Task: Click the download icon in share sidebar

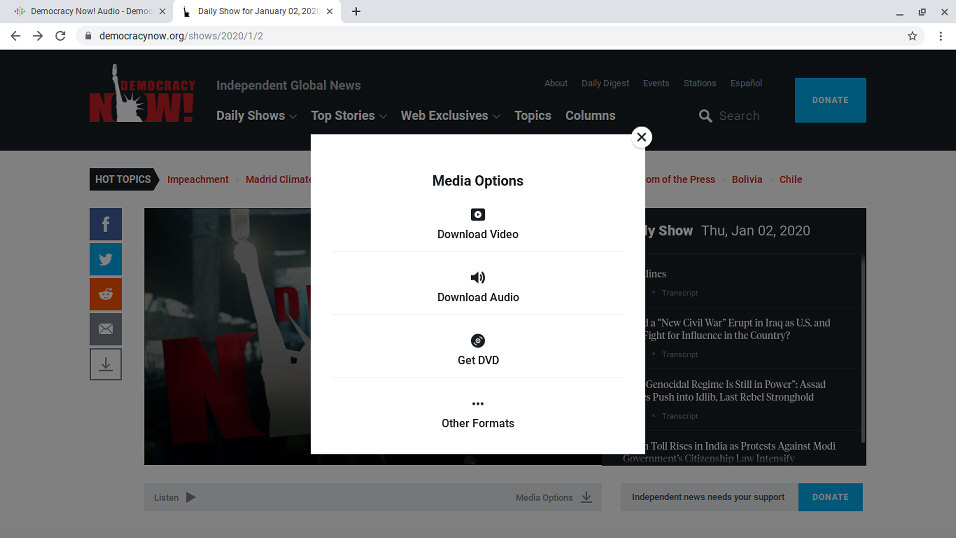Action: click(x=106, y=364)
